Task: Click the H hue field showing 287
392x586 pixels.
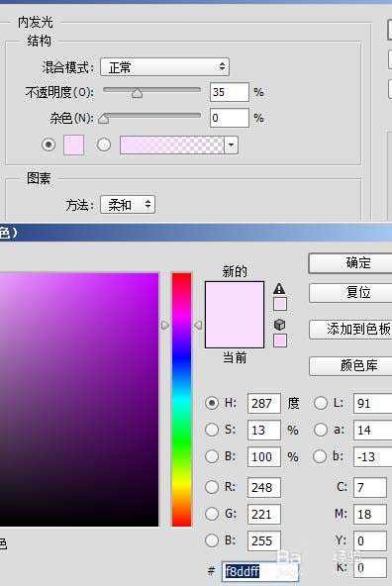Action: tap(264, 403)
